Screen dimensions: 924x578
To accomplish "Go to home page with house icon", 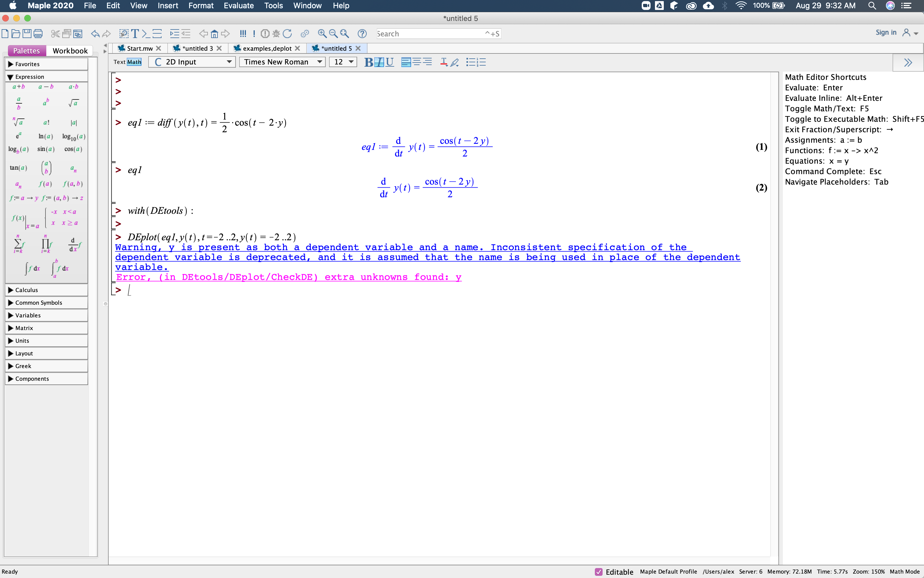I will point(214,34).
